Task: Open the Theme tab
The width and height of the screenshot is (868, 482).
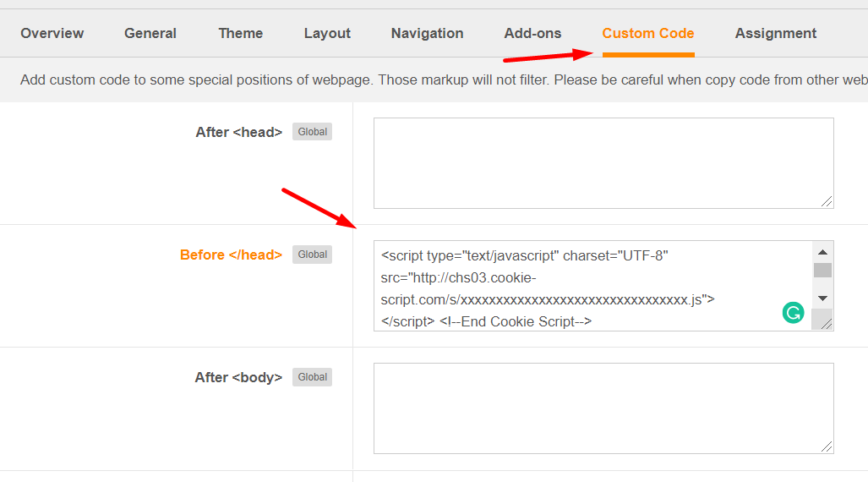Action: tap(240, 33)
